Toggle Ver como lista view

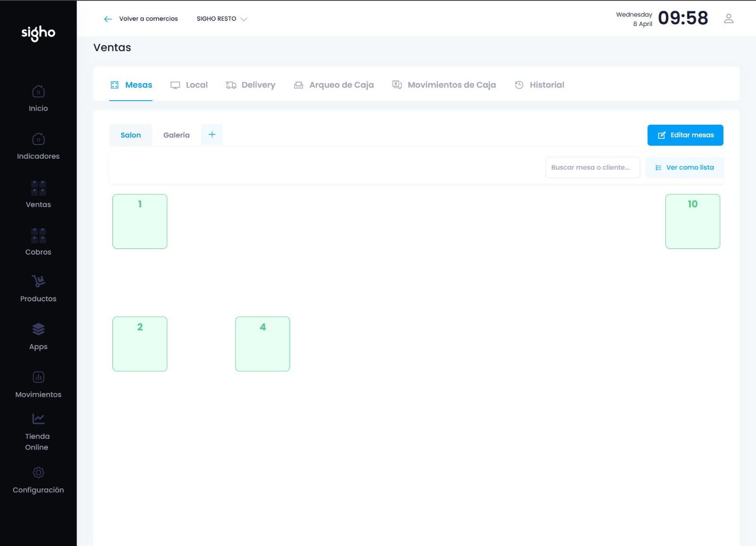(x=684, y=168)
